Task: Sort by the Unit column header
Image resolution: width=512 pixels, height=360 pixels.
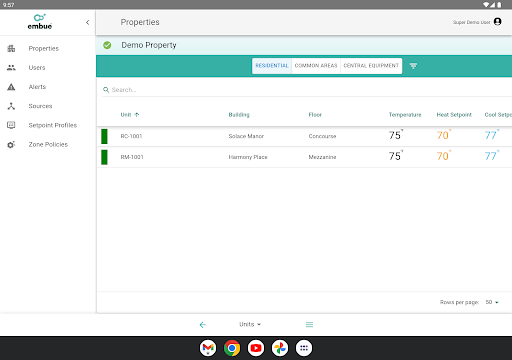Action: tap(126, 115)
